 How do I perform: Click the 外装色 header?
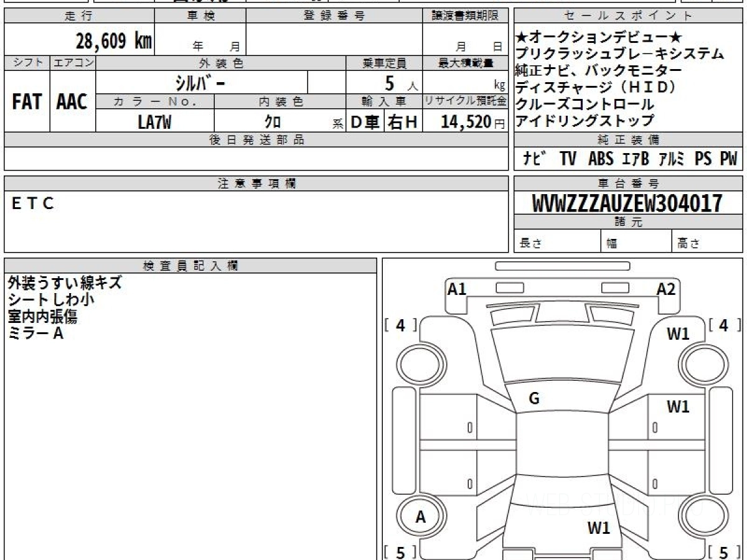pos(221,63)
